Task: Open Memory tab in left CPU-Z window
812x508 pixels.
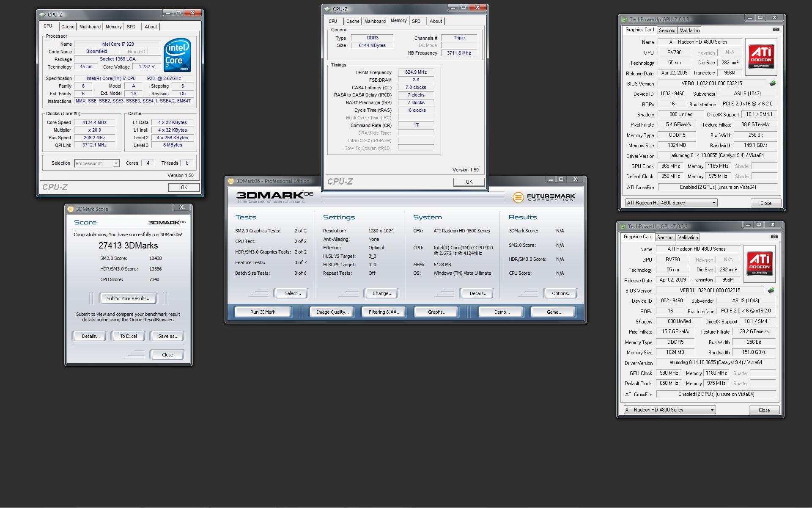Action: coord(113,27)
